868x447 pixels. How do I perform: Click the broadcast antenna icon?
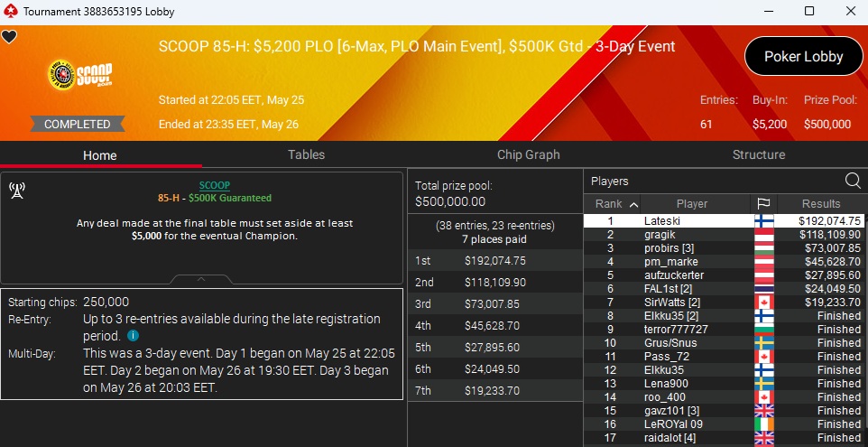[17, 190]
